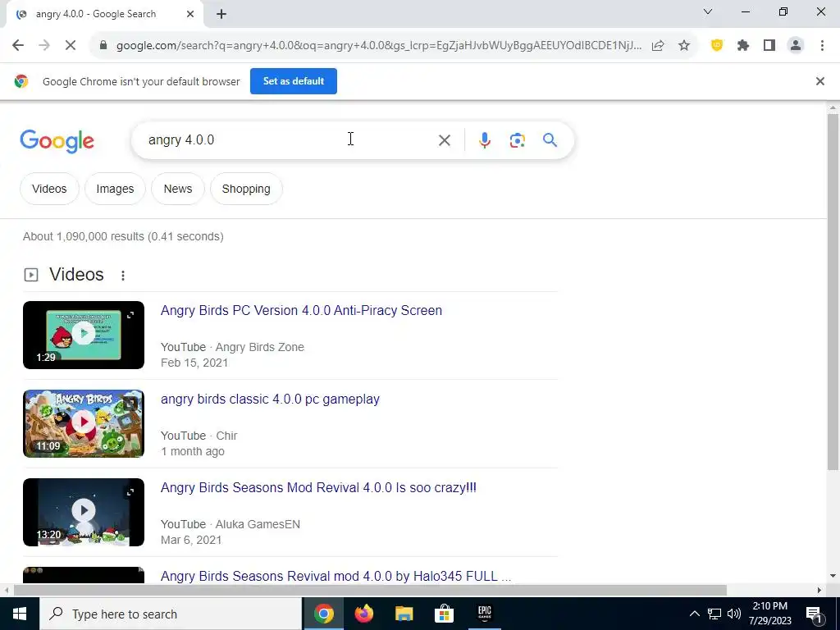This screenshot has height=630, width=840.
Task: Open Microsoft Store from taskbar
Action: coord(444,614)
